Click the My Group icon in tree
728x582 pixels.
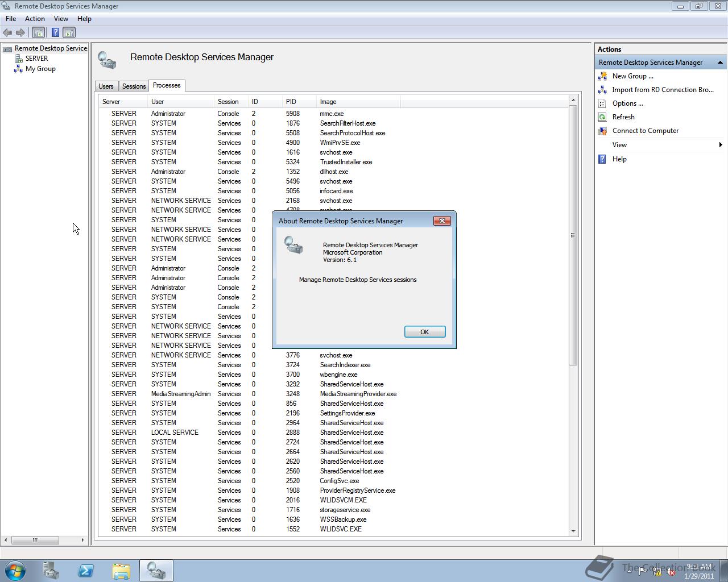[x=18, y=69]
